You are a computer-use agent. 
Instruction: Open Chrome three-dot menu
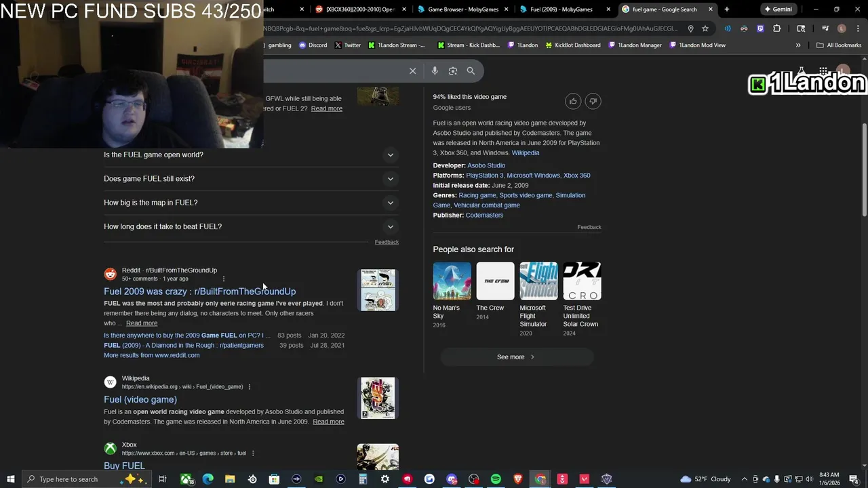coord(857,28)
